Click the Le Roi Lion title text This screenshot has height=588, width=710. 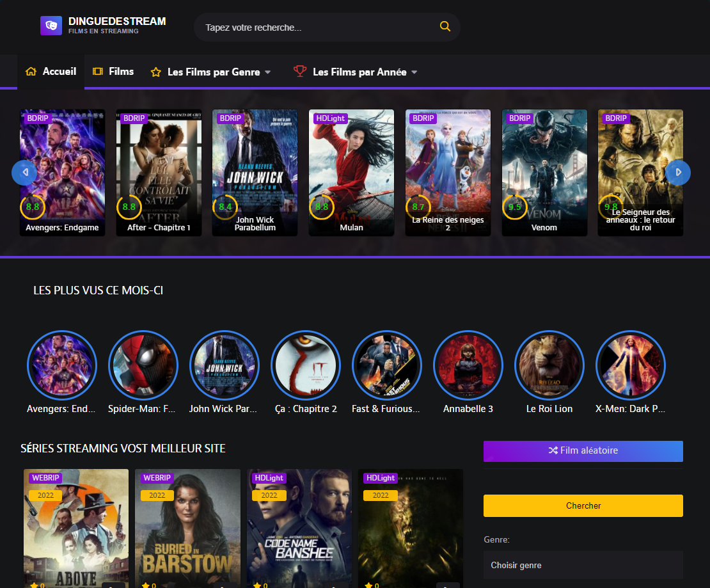tap(549, 409)
